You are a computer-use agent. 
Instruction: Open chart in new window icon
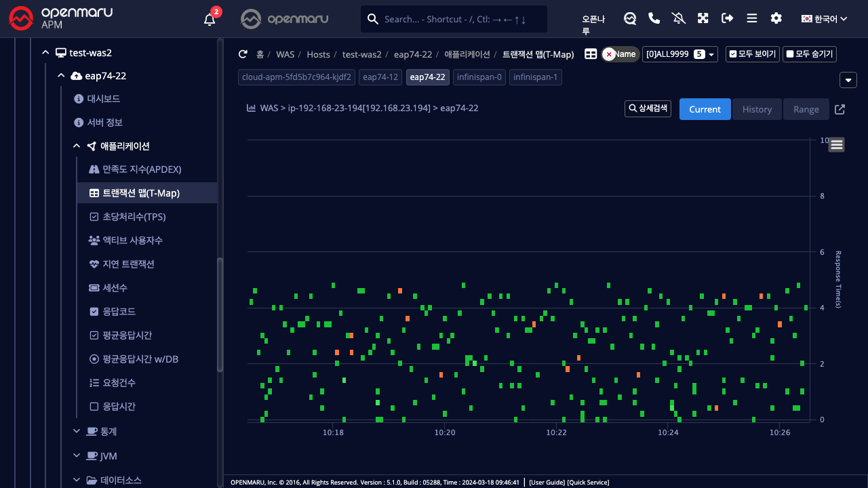click(x=840, y=109)
